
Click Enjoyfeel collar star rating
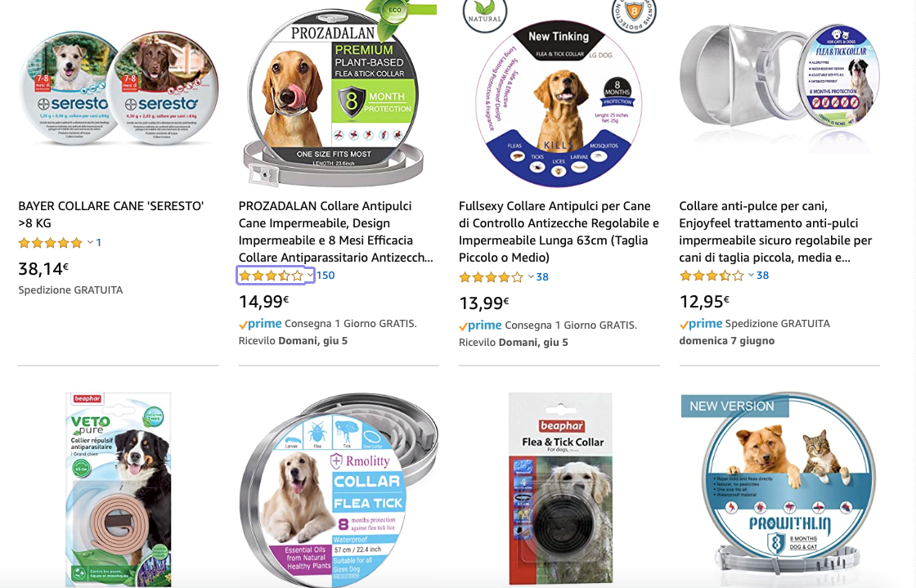712,276
